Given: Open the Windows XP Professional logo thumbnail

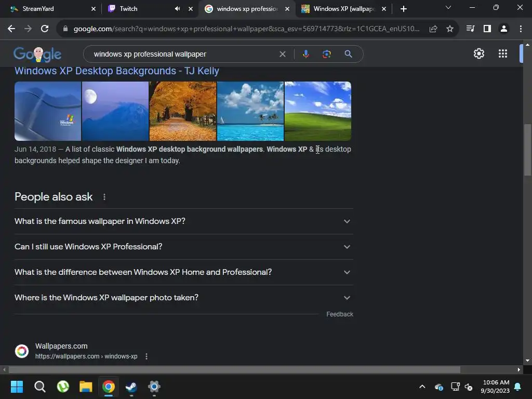Looking at the screenshot, I should coord(48,111).
